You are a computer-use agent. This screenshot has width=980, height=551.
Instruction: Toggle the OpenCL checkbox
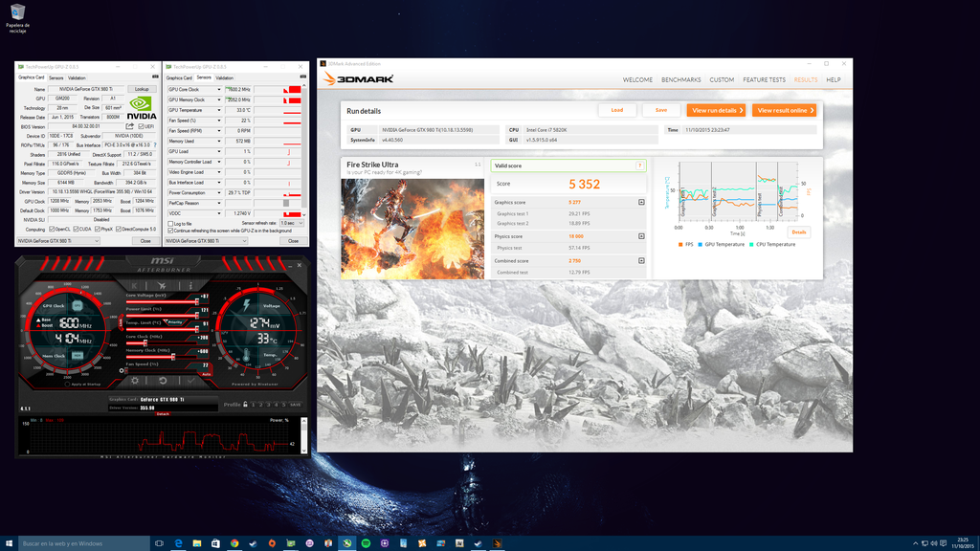point(52,230)
